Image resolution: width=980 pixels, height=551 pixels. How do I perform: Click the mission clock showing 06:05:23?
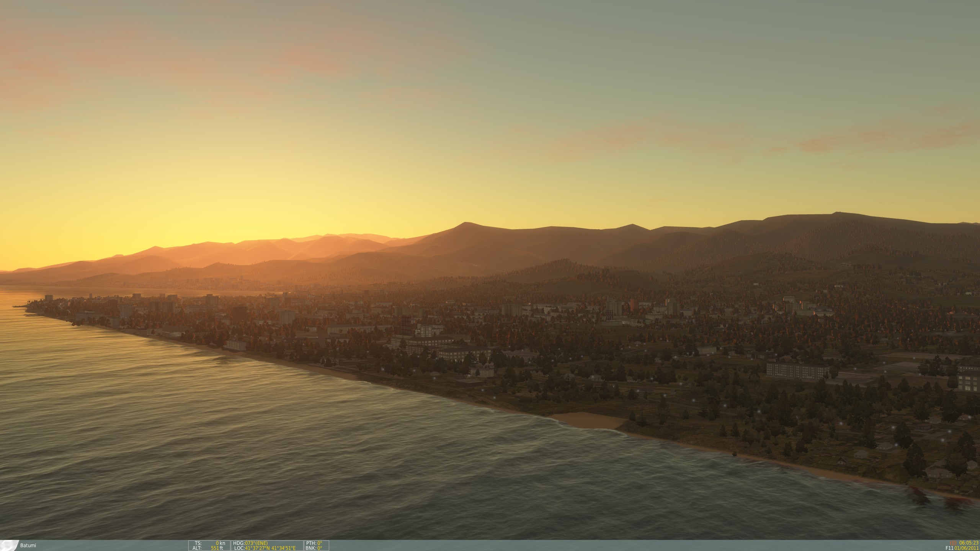pyautogui.click(x=967, y=542)
